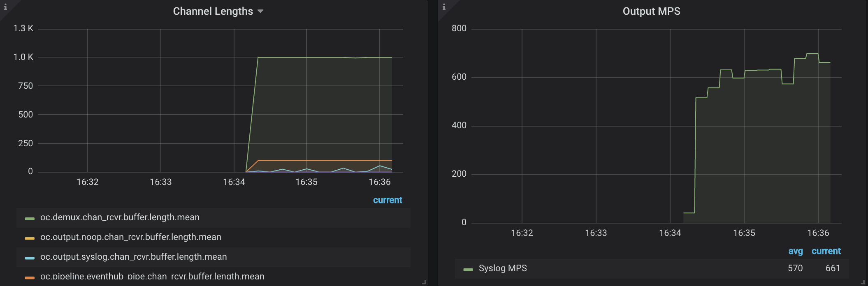The width and height of the screenshot is (868, 286).
Task: Open the Output MPS panel title menu
Action: 651,12
